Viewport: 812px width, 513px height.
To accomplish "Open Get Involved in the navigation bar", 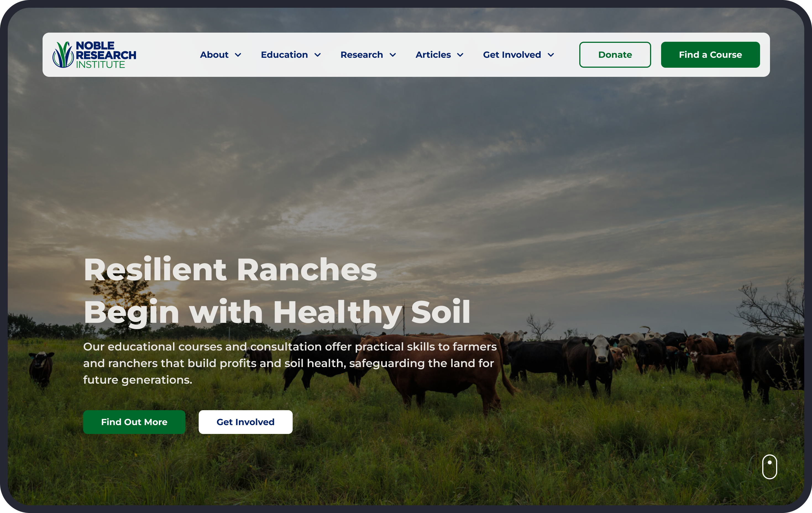I will (x=512, y=55).
